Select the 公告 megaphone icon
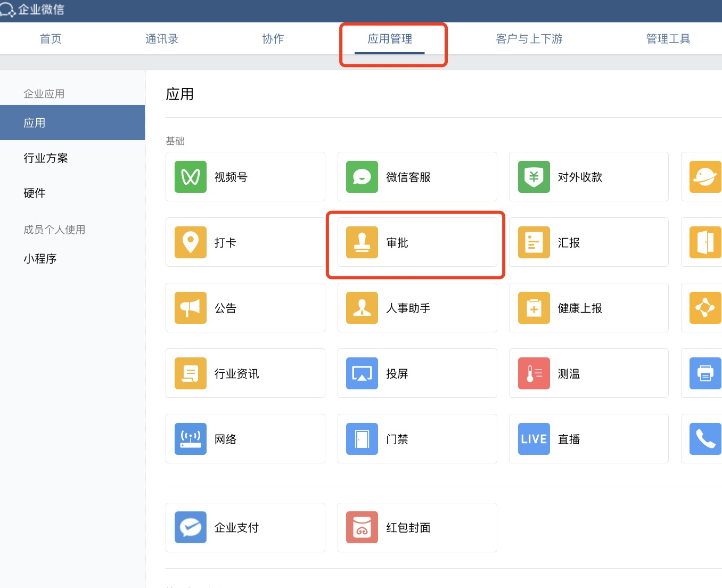The height and width of the screenshot is (588, 722). pyautogui.click(x=191, y=308)
